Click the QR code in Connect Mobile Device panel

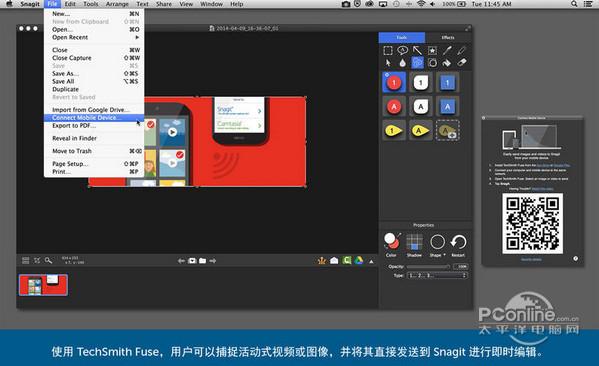(x=532, y=223)
